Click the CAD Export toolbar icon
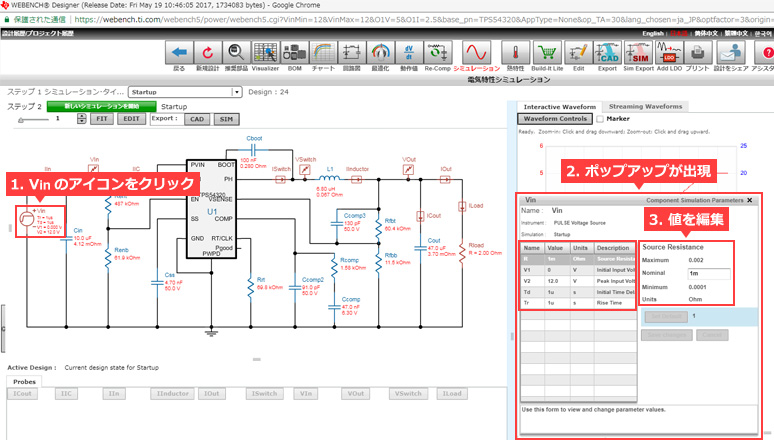 (x=607, y=52)
